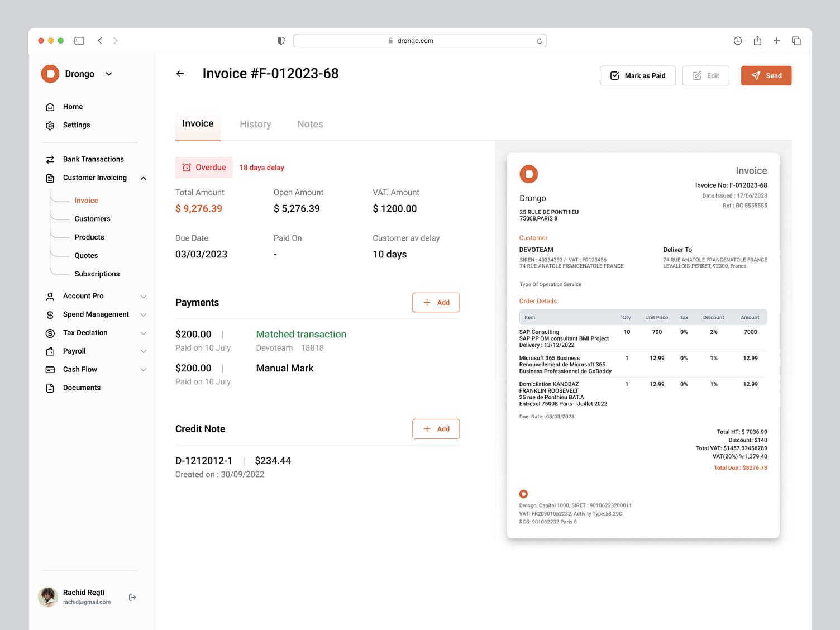Image resolution: width=840 pixels, height=630 pixels.
Task: Toggle the browser sidebar panel icon
Action: [79, 41]
